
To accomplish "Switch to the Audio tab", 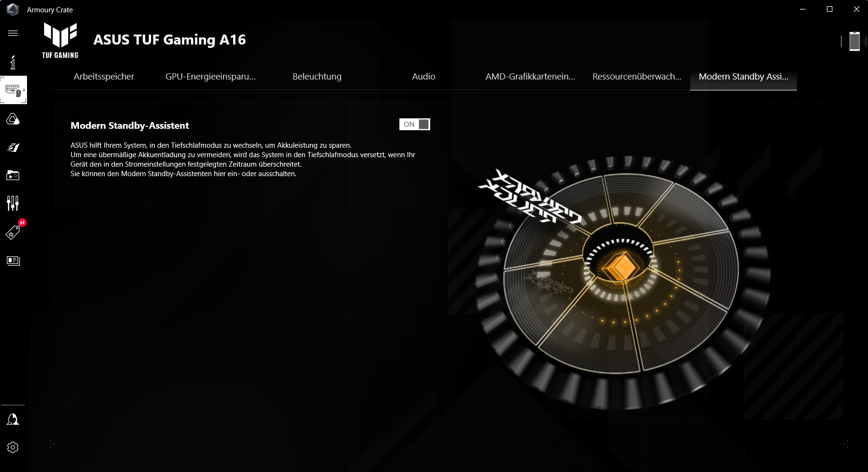I will (x=424, y=77).
